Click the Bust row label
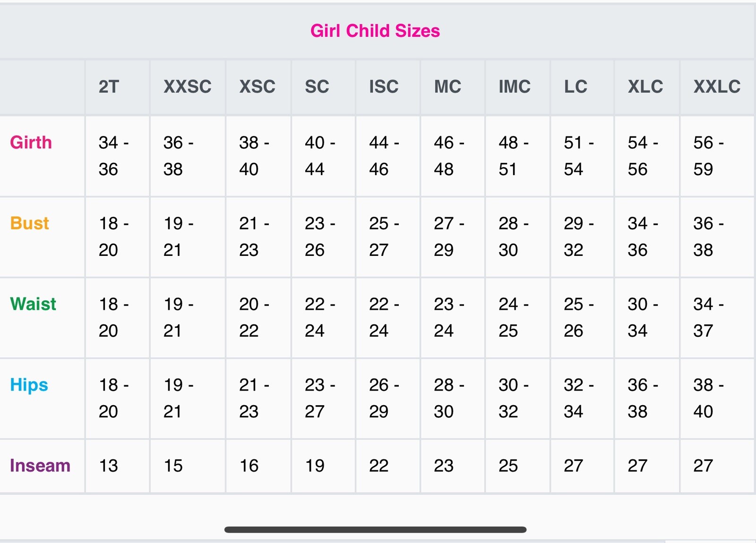756x543 pixels. [x=29, y=223]
